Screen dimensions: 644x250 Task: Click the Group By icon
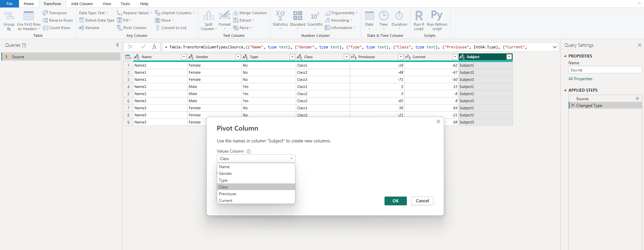[9, 20]
